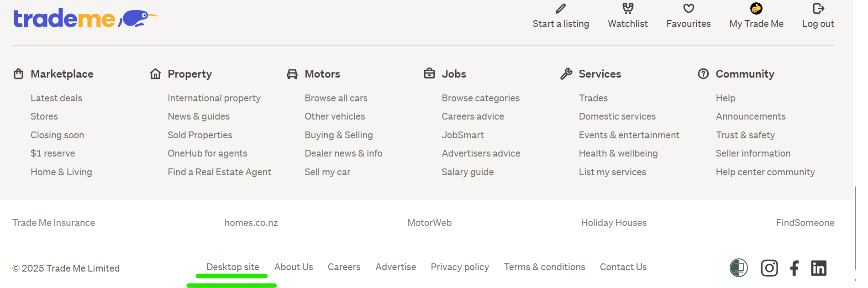Open the Instagram social icon
The image size is (868, 288).
[x=769, y=268]
